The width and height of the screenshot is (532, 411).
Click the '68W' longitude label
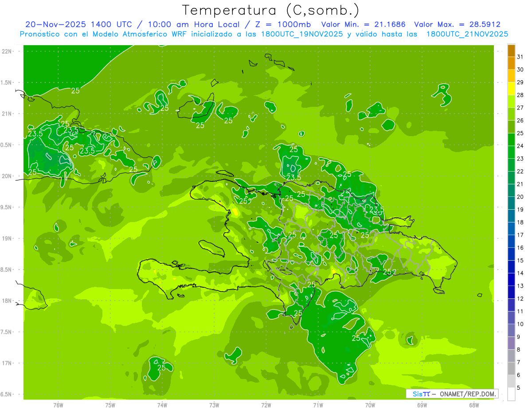point(474,405)
